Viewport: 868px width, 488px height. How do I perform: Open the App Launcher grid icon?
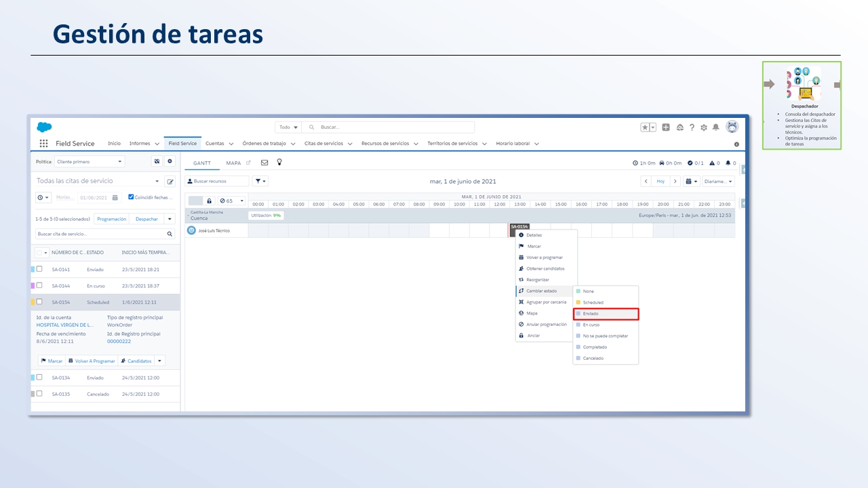click(x=43, y=144)
